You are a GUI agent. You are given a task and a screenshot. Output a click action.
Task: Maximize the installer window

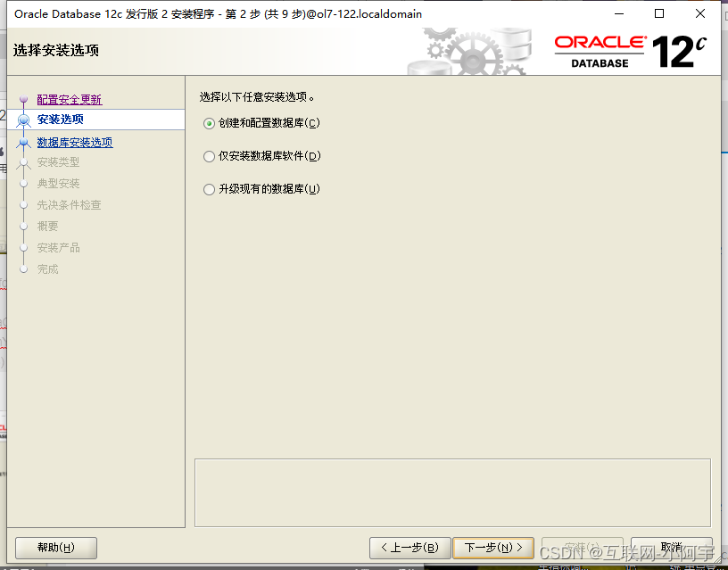[658, 14]
